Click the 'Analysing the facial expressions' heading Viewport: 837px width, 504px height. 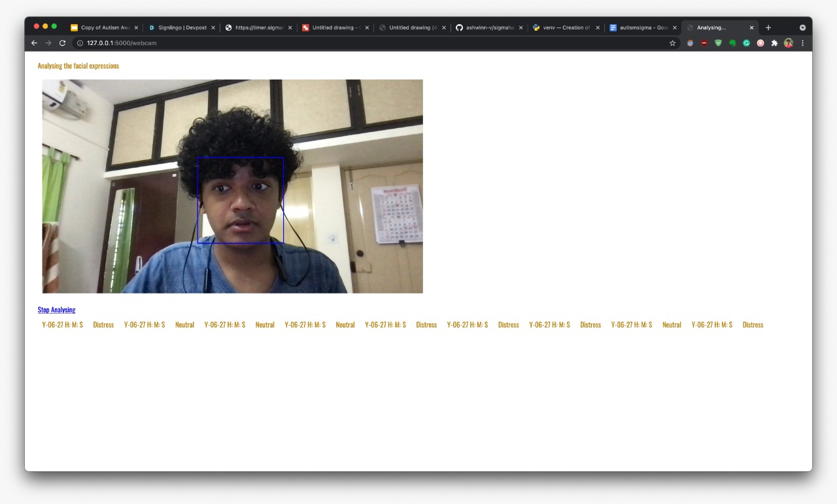click(x=78, y=66)
